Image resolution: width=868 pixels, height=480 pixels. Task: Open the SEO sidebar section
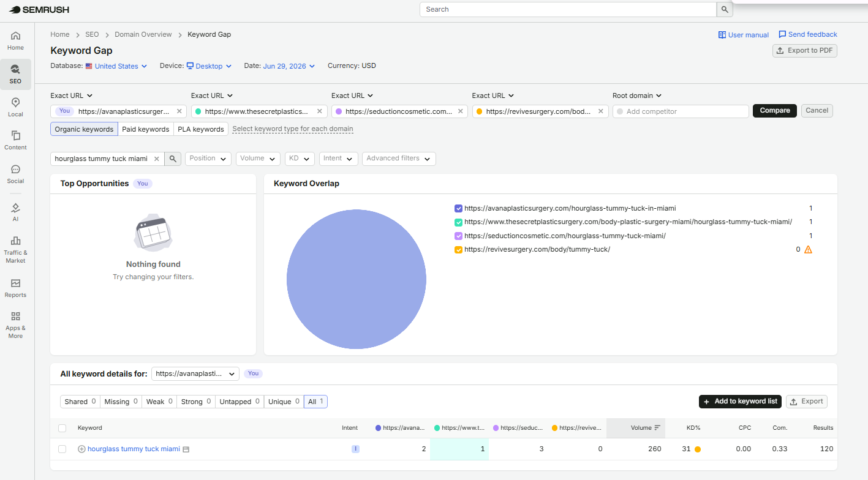coord(16,74)
